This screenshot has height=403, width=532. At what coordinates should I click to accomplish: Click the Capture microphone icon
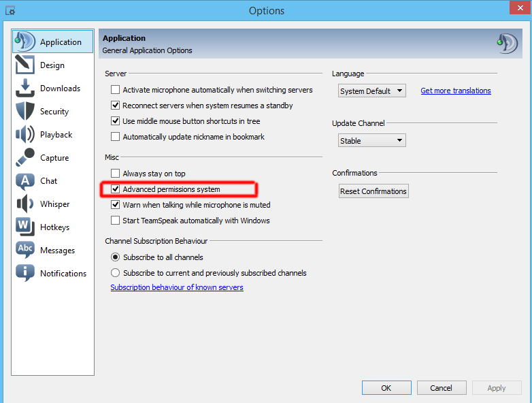24,157
